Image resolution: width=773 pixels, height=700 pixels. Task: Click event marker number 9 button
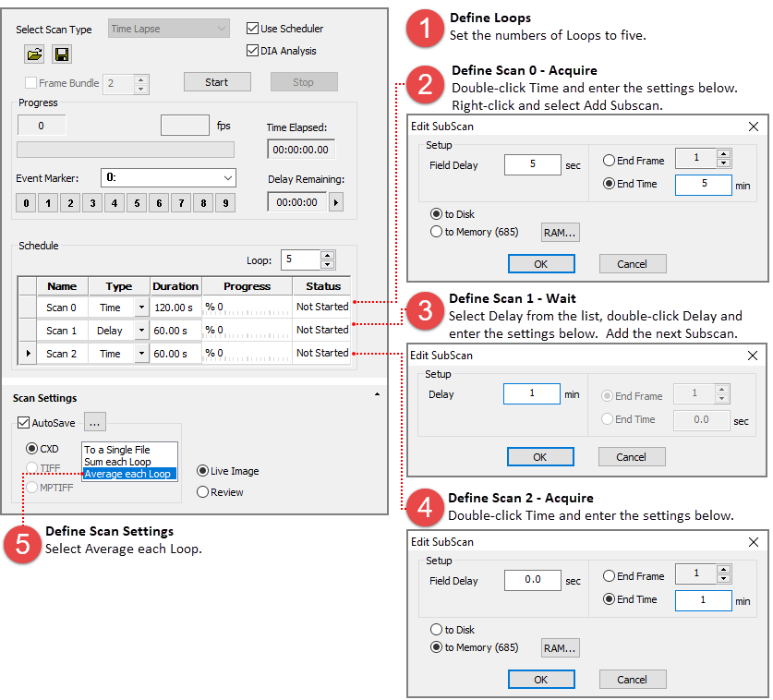pos(226,203)
